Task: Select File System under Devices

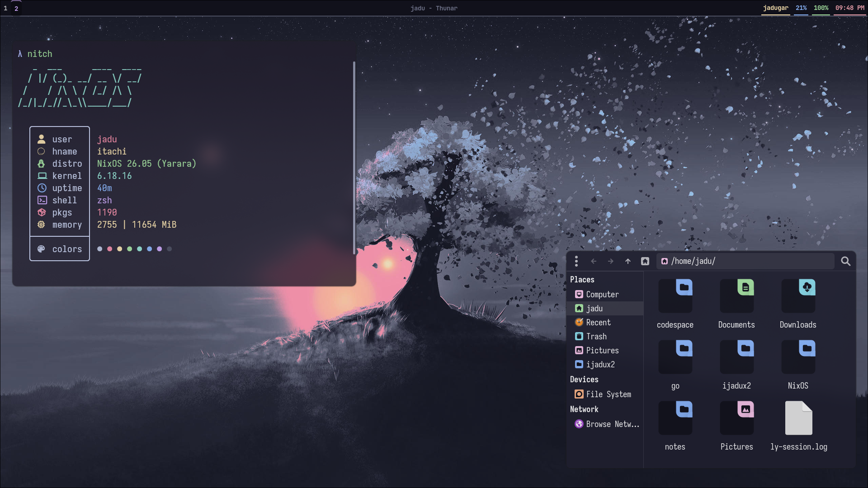Action: 608,394
